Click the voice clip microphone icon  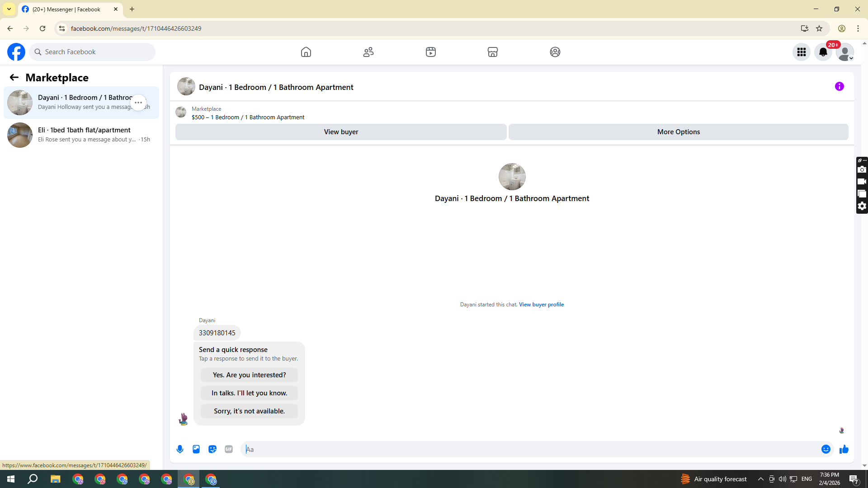click(180, 449)
